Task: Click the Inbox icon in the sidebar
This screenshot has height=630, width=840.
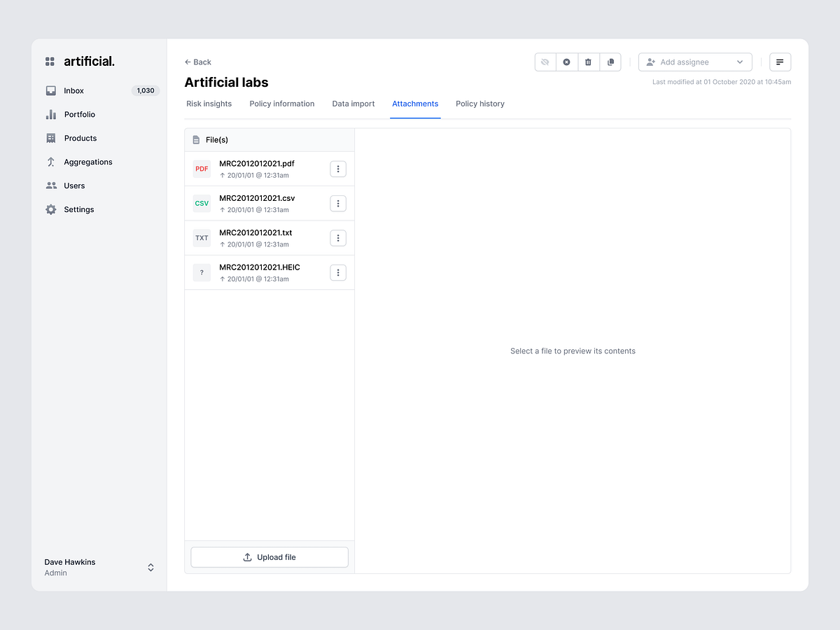Action: tap(50, 90)
